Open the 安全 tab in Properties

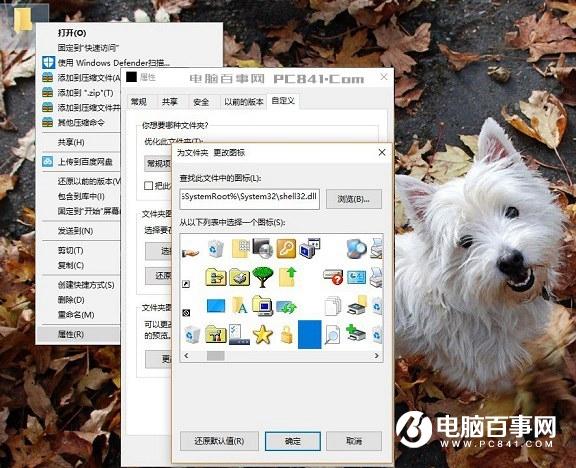pos(201,102)
